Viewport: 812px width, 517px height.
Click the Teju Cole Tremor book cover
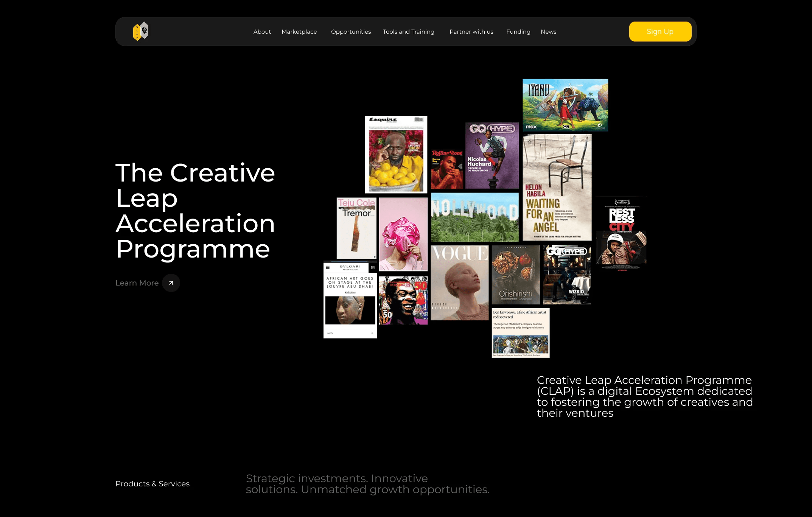point(356,228)
